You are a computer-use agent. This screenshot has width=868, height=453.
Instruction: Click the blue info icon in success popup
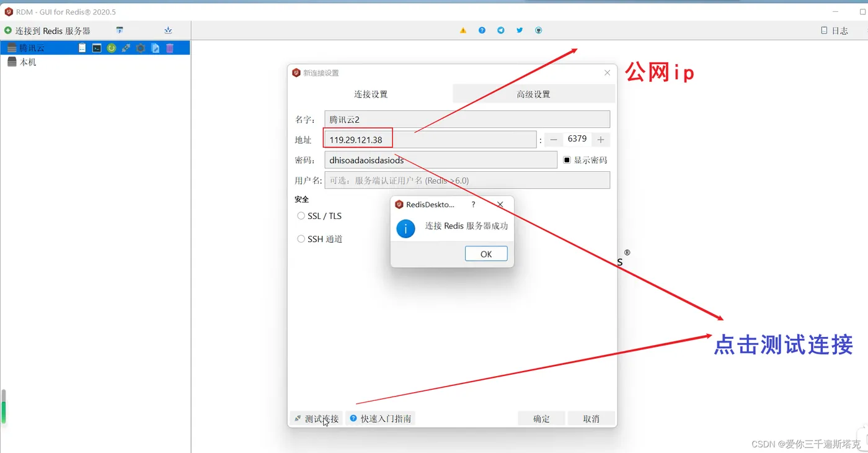tap(405, 228)
